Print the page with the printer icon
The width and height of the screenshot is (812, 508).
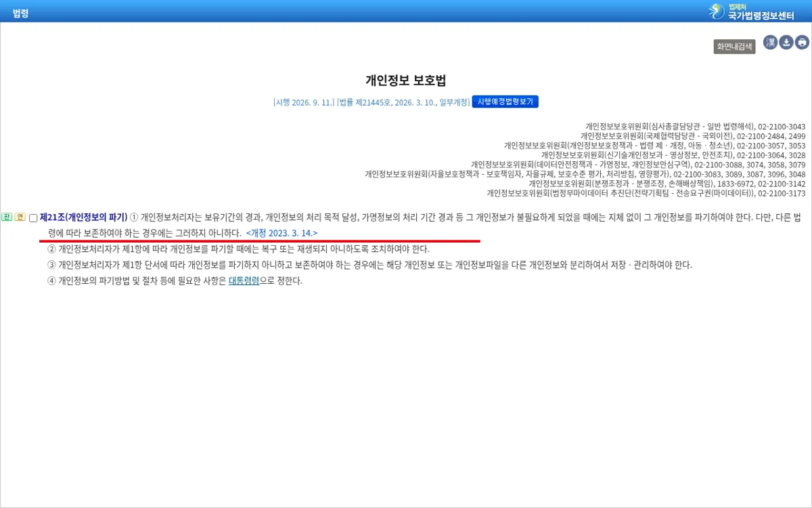tap(802, 43)
